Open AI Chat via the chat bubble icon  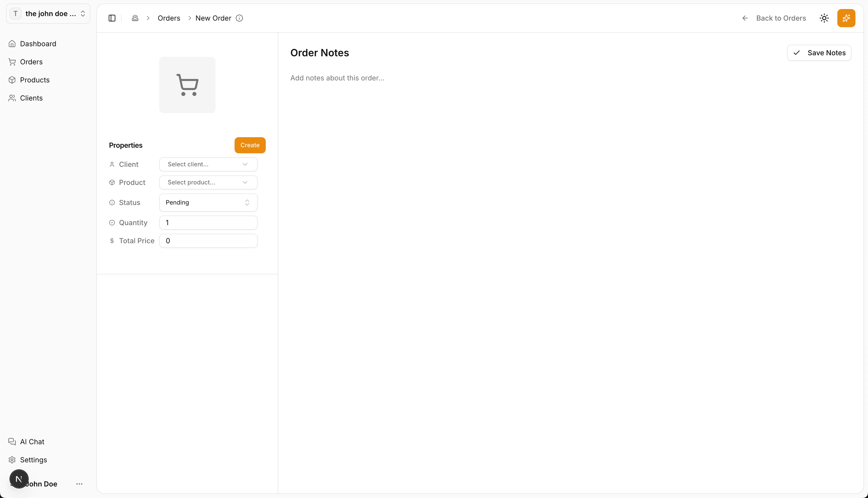tap(32, 441)
